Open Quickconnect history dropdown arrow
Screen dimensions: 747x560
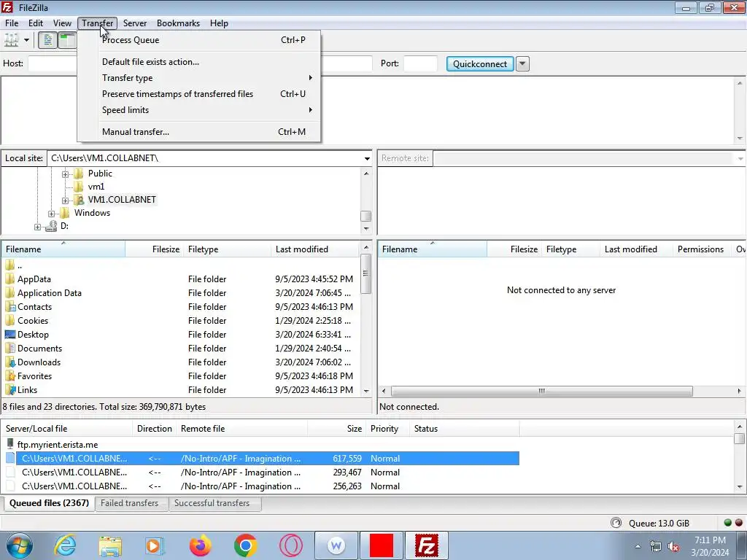click(x=522, y=64)
